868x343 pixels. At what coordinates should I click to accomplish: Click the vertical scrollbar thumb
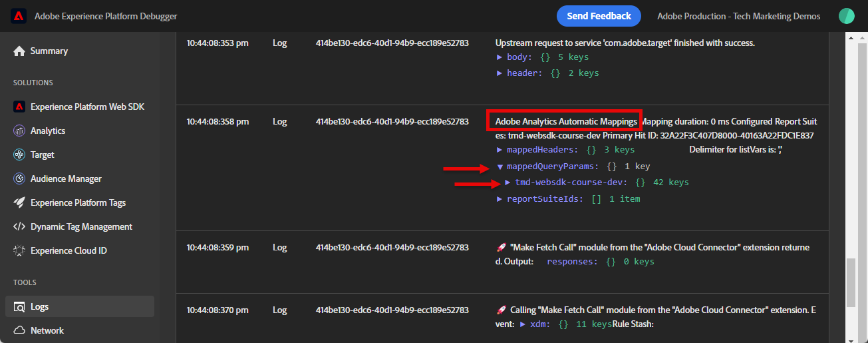coord(851,283)
